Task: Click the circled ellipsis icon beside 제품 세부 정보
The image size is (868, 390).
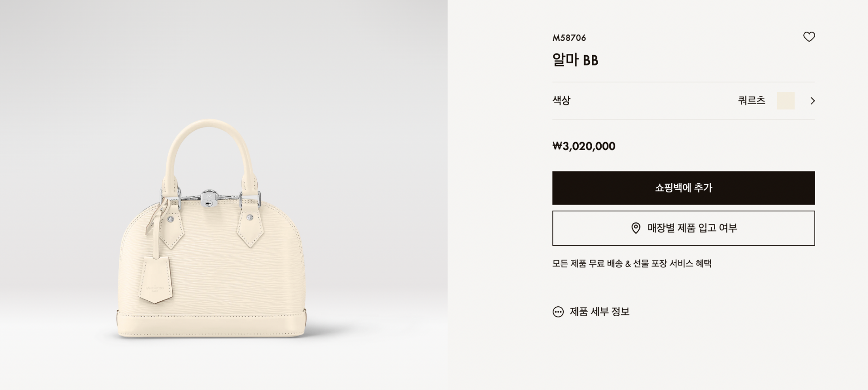Action: 558,312
